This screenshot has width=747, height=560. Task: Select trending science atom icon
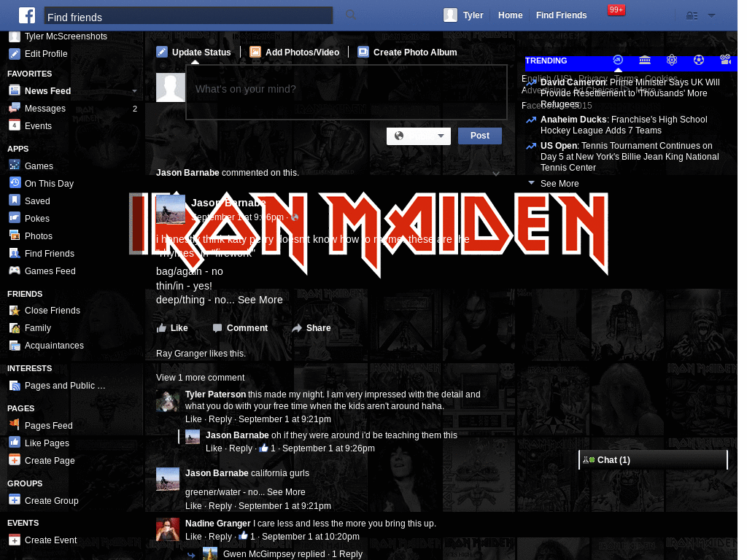672,60
